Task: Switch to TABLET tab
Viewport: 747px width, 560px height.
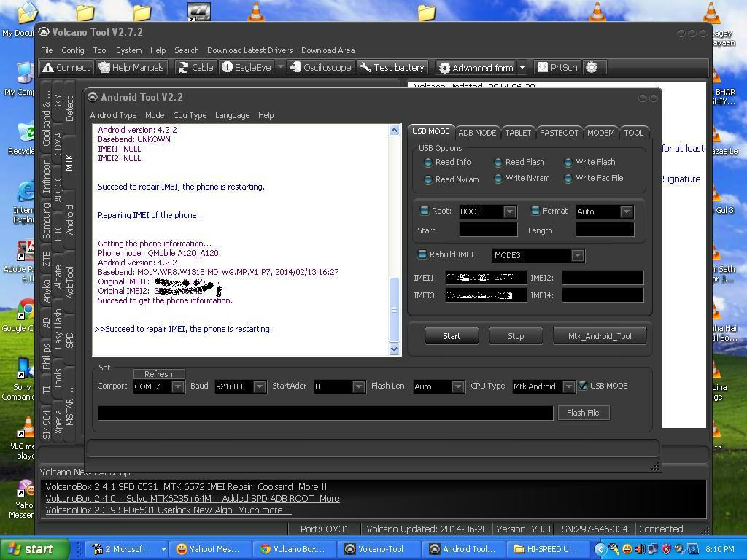Action: [x=518, y=133]
